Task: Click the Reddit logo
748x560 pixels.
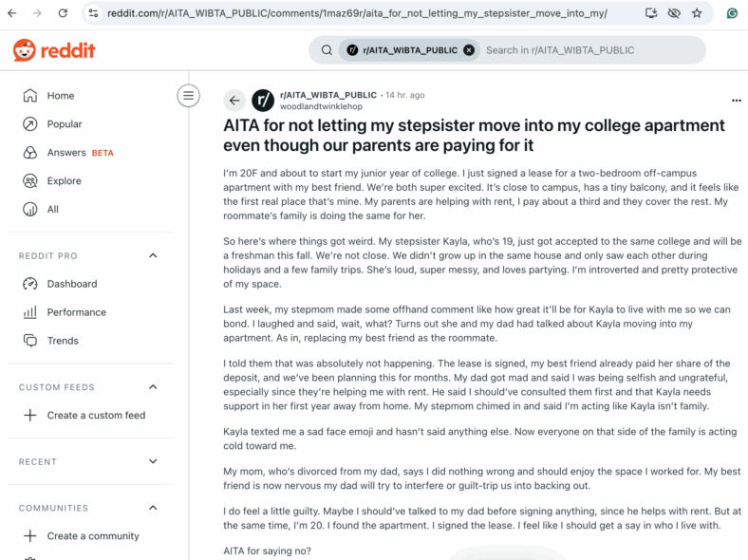Action: pos(54,50)
